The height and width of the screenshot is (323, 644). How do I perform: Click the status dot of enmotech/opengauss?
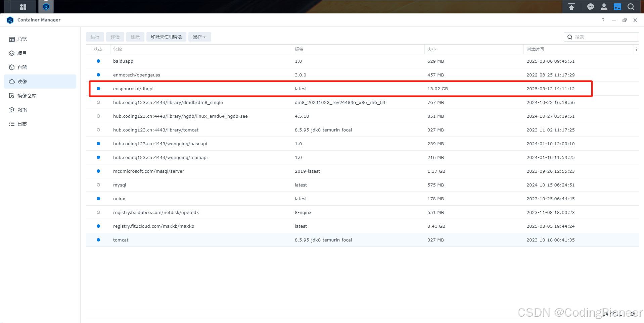click(x=98, y=75)
